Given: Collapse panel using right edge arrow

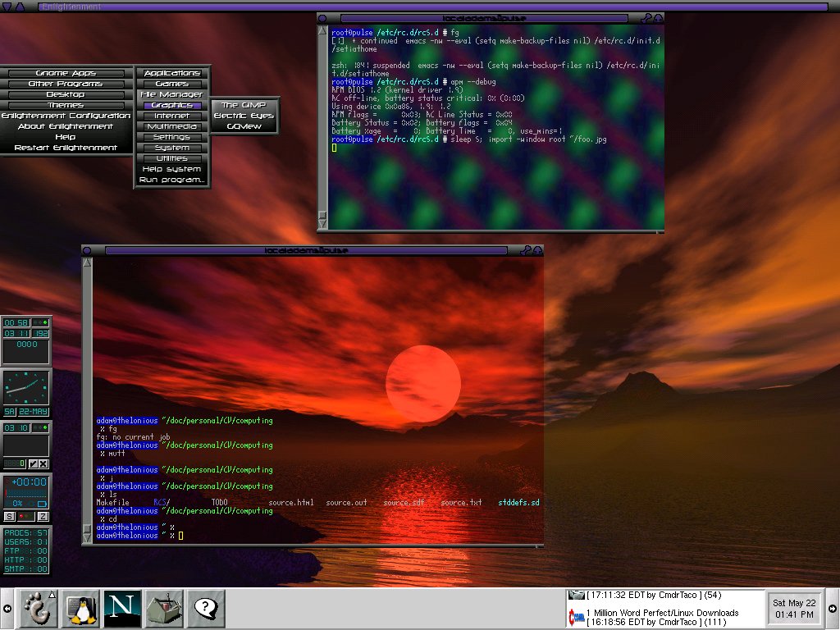Looking at the screenshot, I should click(833, 609).
